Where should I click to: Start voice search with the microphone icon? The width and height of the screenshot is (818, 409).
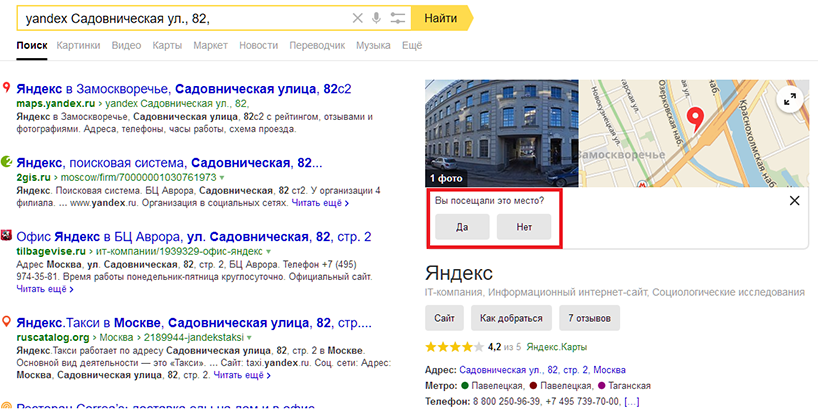click(376, 19)
